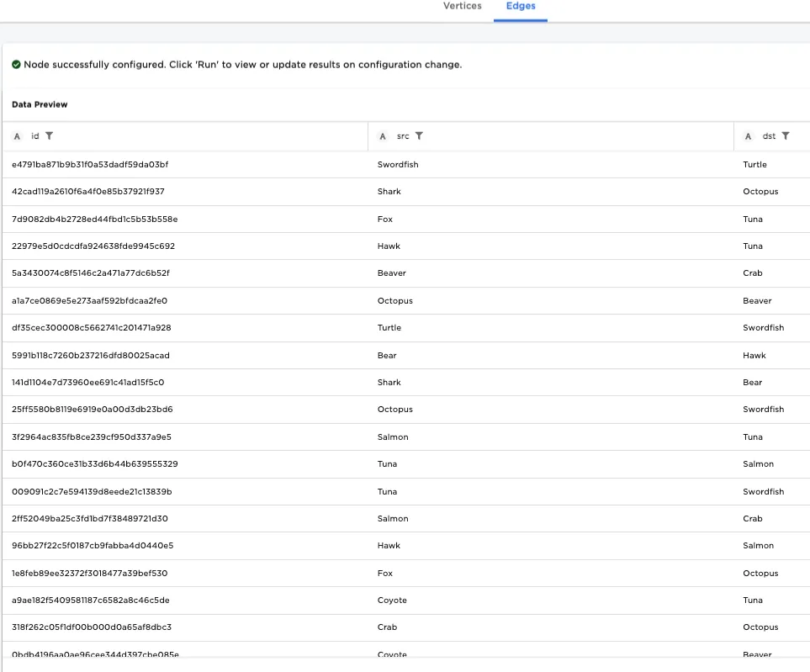This screenshot has width=810, height=672.
Task: Select the Crab cell in src column
Action: pyautogui.click(x=387, y=627)
